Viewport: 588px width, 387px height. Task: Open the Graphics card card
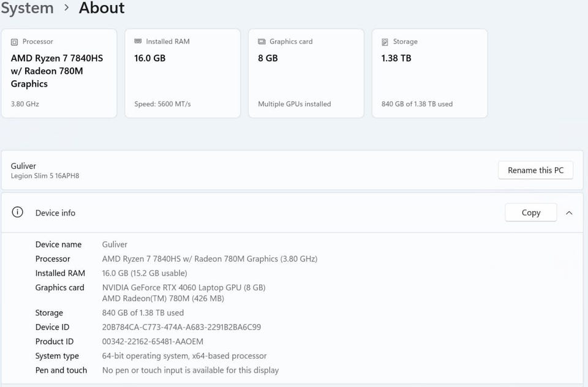point(306,73)
